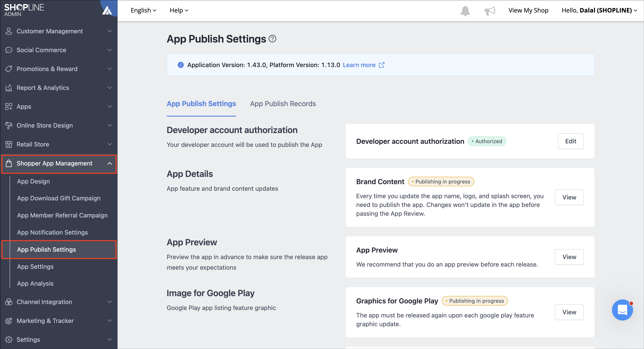Viewport: 644px width, 349px height.
Task: Click the external link icon after Learn more
Action: (381, 65)
